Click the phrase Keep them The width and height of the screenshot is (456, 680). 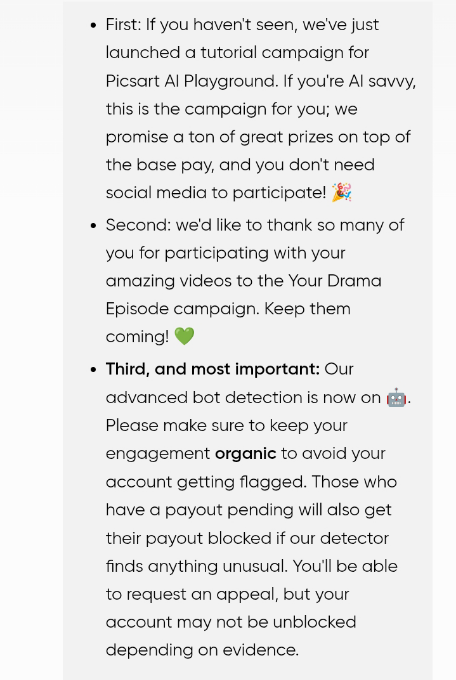coord(307,309)
